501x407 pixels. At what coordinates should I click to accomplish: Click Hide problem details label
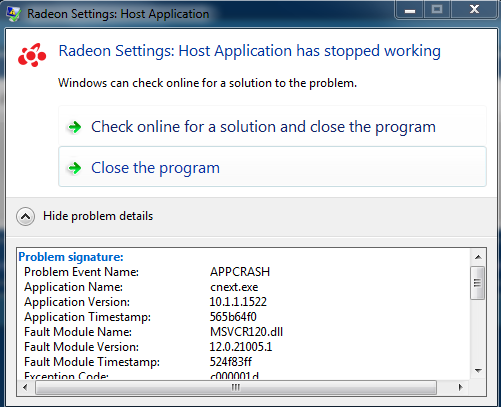98,216
